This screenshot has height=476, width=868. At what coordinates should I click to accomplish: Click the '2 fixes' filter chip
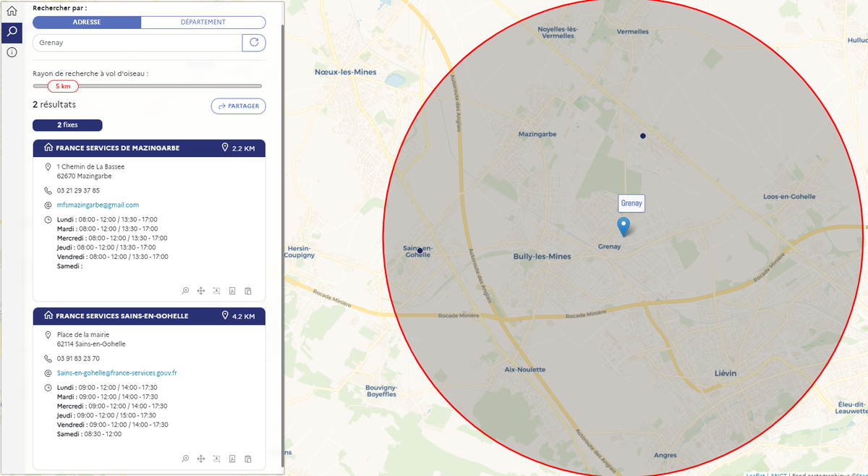point(67,125)
